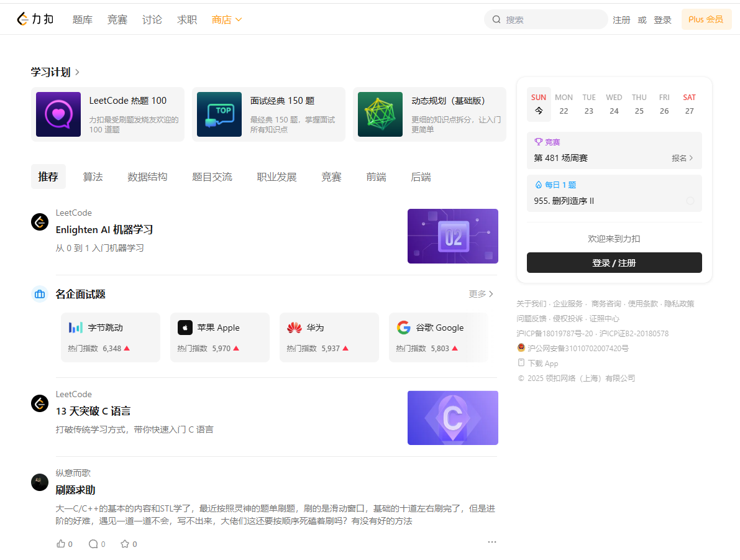
Task: Open the 13 天突破 C 语言 title
Action: (93, 411)
